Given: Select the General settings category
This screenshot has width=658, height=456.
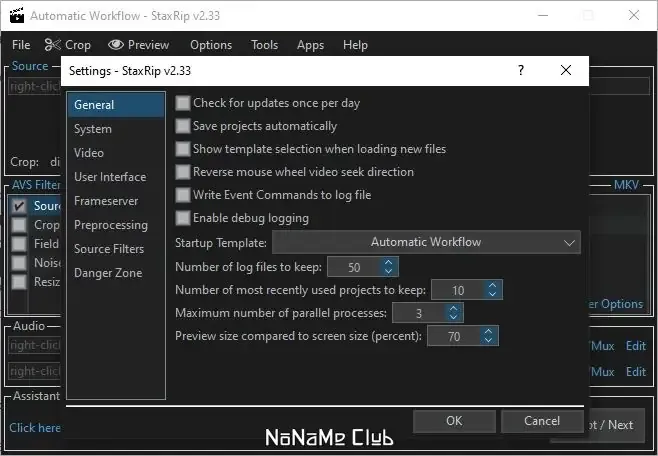Looking at the screenshot, I should (116, 105).
